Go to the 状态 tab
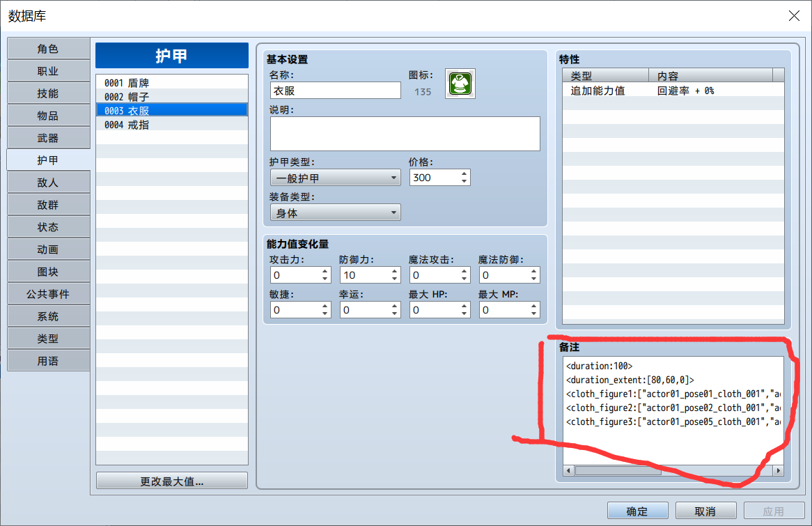The image size is (812, 526). 48,227
